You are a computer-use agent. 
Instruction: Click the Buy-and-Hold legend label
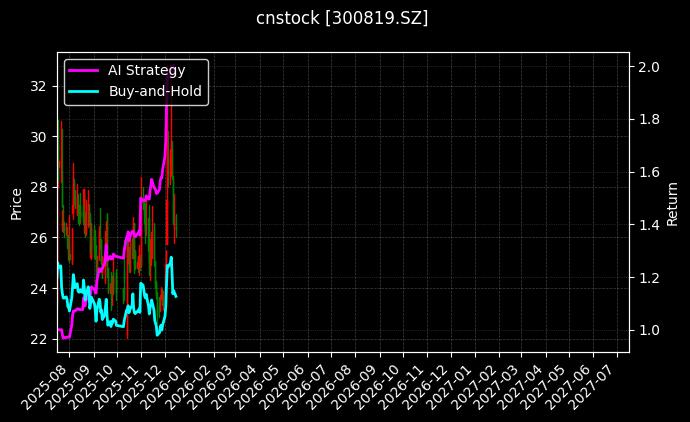pos(155,90)
